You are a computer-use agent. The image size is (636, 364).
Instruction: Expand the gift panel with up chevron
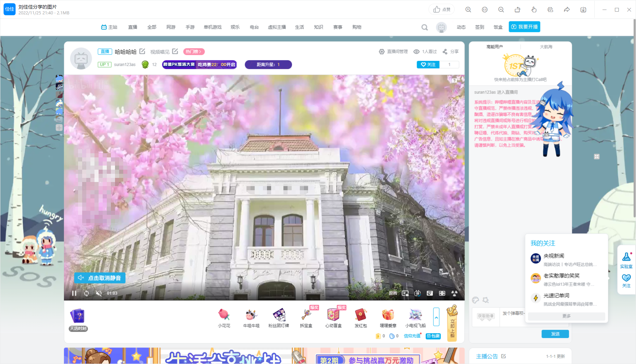click(436, 317)
